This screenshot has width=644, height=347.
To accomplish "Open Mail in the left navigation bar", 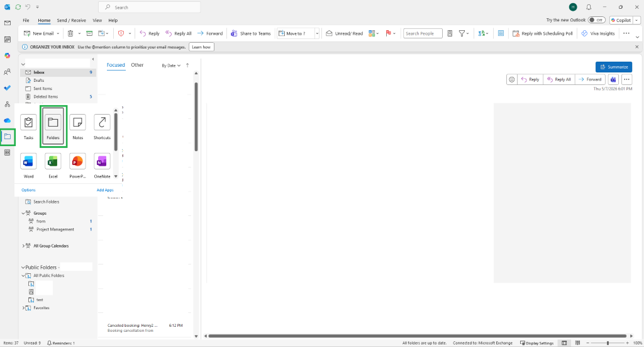I will coord(8,23).
